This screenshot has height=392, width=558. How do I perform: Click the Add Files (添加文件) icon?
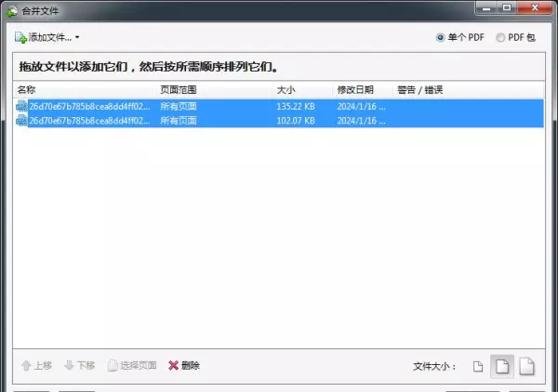point(20,37)
